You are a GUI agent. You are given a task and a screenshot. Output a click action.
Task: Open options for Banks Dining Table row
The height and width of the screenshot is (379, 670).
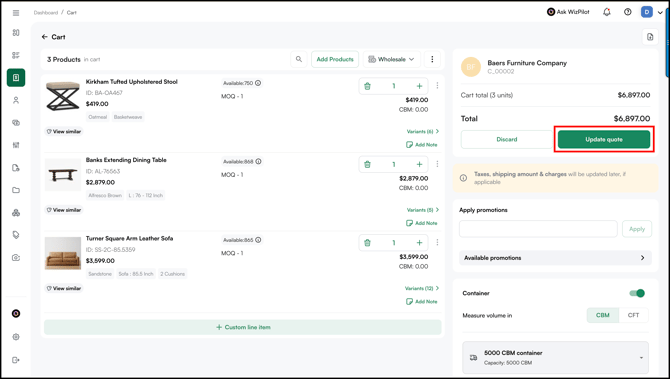437,164
